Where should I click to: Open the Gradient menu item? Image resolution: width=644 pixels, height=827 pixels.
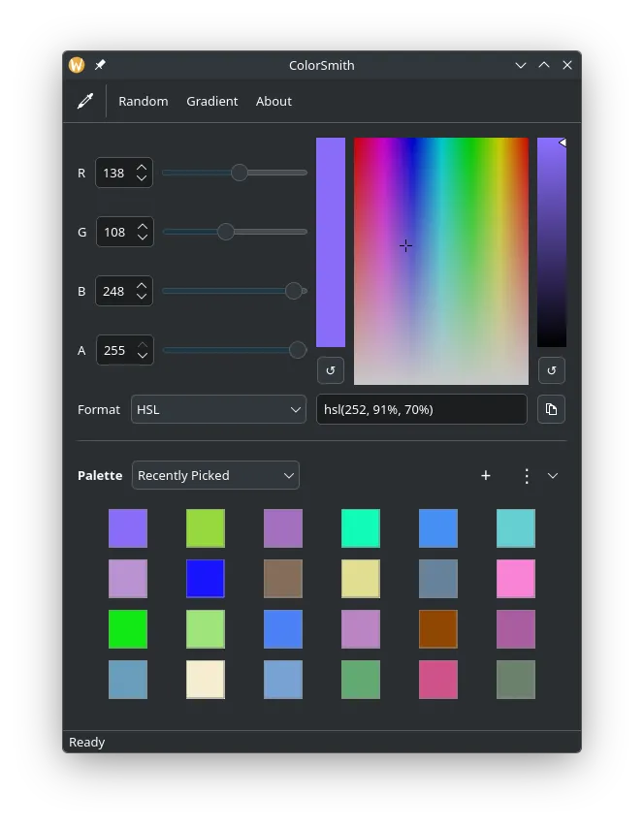212,101
